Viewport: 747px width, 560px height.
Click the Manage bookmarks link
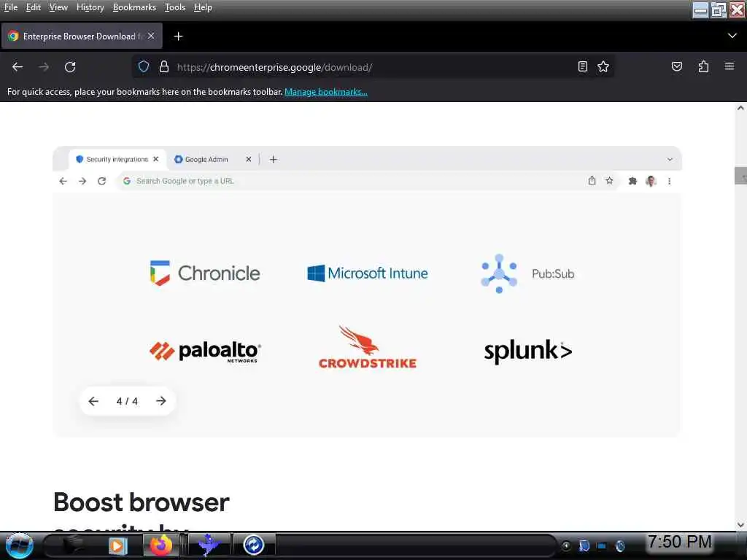[x=326, y=92]
